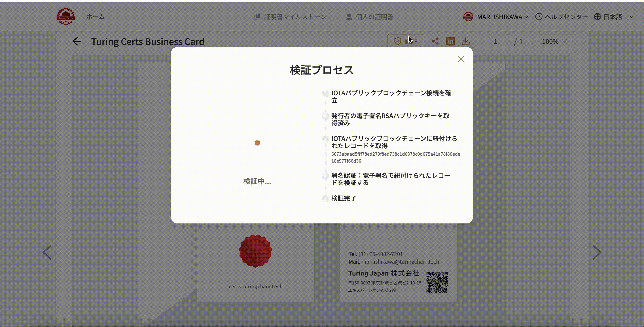
Task: Click the 認証 verify button
Action: [x=405, y=41]
